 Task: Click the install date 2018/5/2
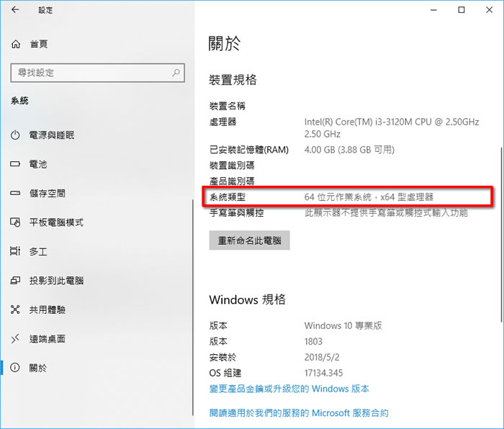(x=322, y=357)
